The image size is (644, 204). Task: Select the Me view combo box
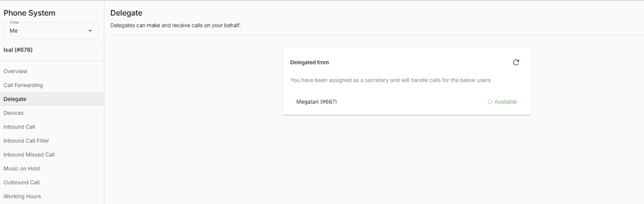click(x=51, y=31)
